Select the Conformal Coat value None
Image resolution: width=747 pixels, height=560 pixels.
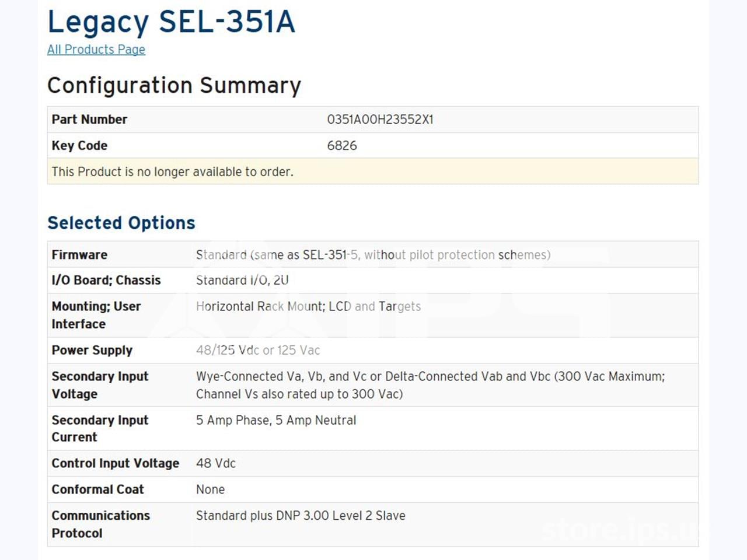210,490
